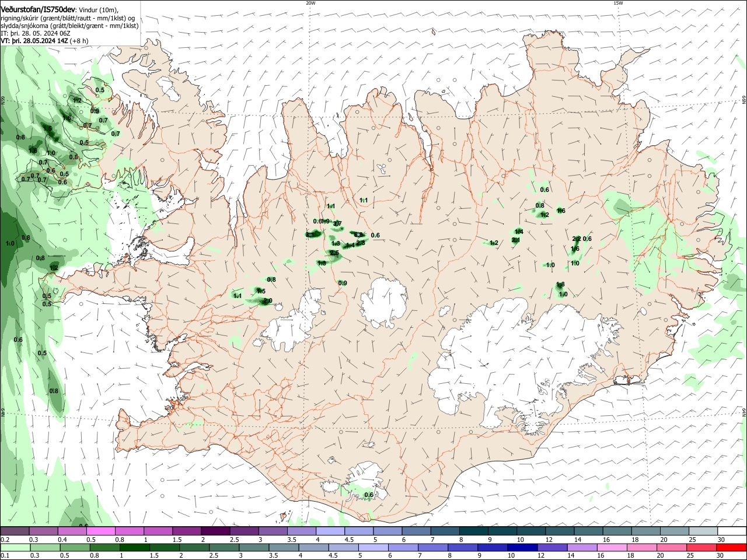Select the darkest green swatch in the lower scale
This screenshot has height=560, width=747.
pyautogui.click(x=134, y=547)
